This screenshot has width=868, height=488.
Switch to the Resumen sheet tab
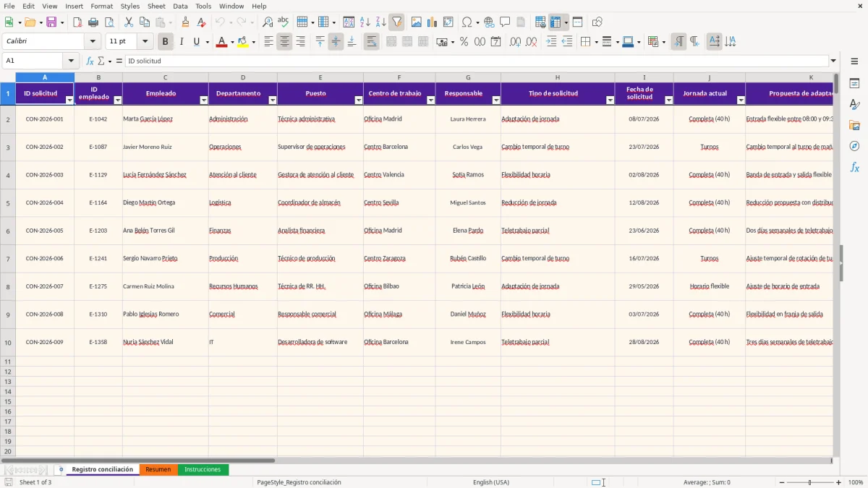[158, 470]
